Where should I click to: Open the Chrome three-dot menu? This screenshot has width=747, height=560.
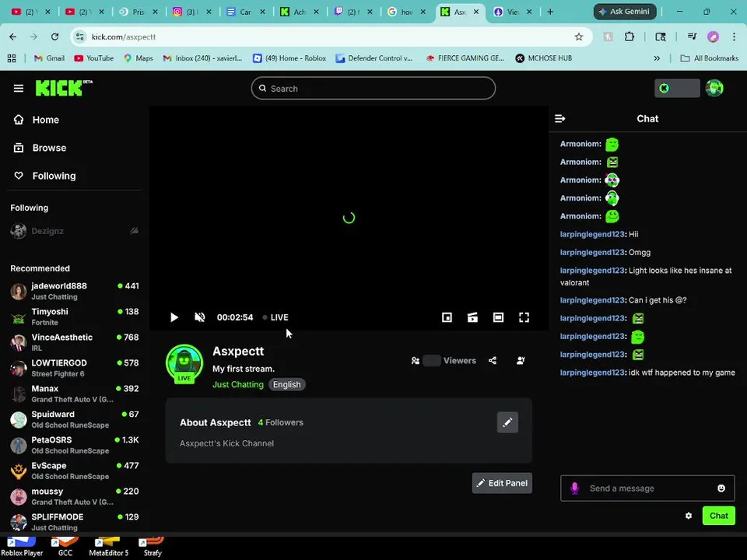click(734, 37)
